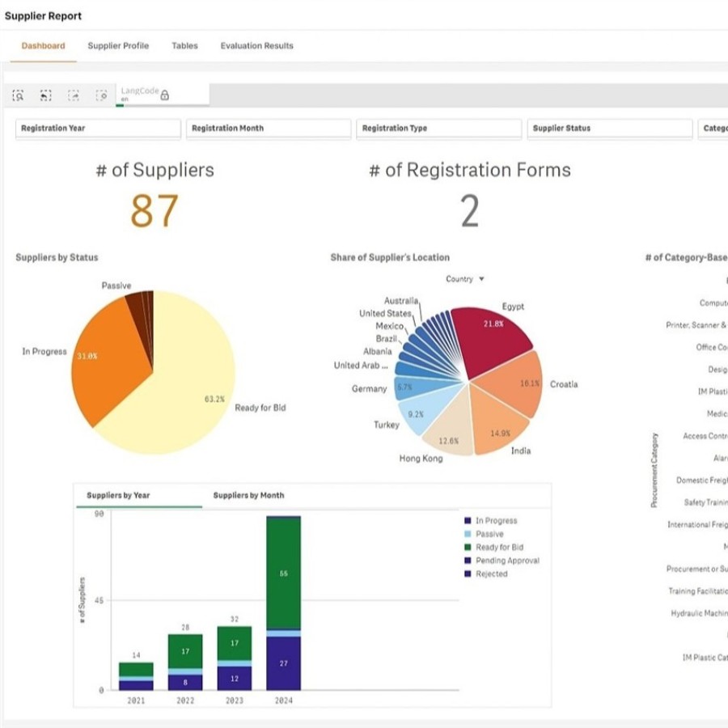The height and width of the screenshot is (728, 728).
Task: Expand the Country dimension dropdown
Action: [x=465, y=279]
